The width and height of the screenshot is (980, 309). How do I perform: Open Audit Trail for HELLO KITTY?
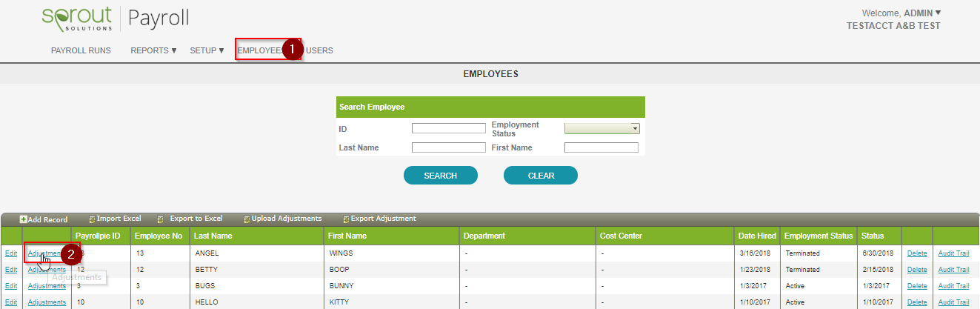(x=953, y=302)
